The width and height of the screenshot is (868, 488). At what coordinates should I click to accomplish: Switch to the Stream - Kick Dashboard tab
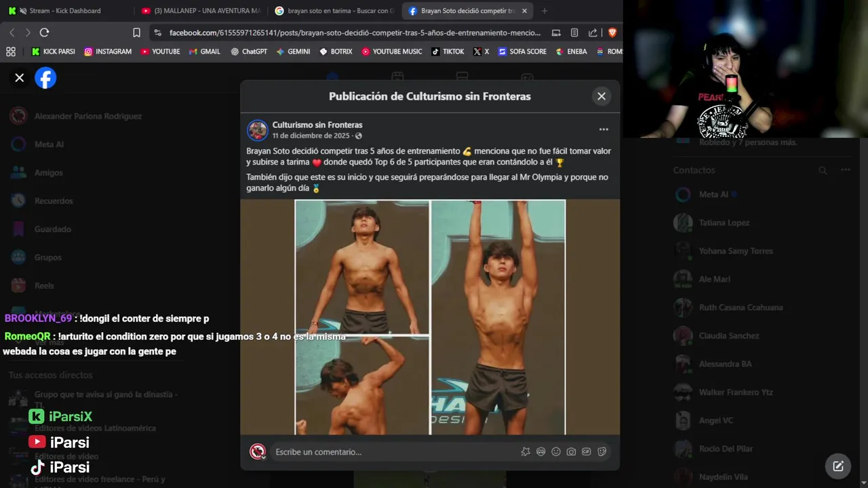tap(65, 11)
